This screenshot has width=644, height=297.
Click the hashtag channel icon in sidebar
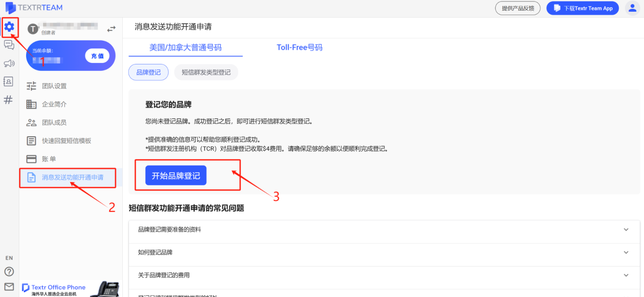click(9, 99)
